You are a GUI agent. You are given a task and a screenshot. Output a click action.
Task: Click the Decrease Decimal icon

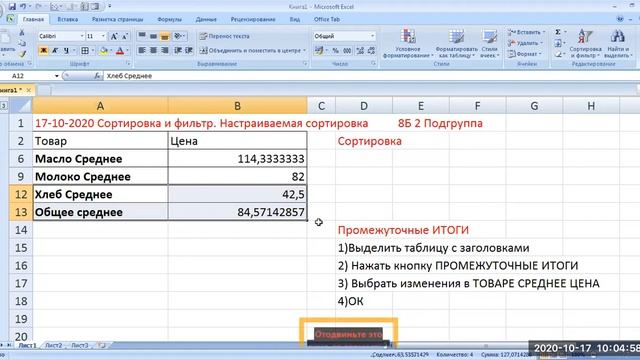371,51
